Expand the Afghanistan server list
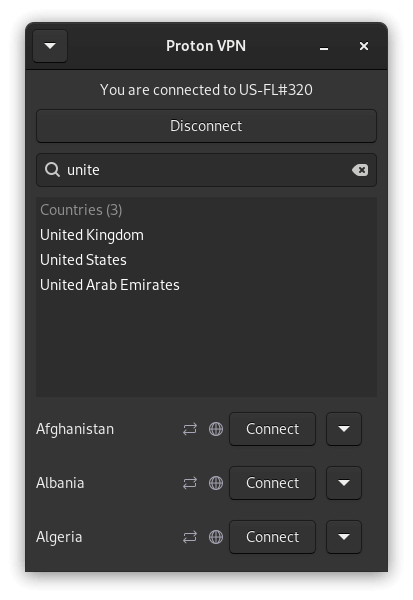413x600 pixels. click(344, 429)
